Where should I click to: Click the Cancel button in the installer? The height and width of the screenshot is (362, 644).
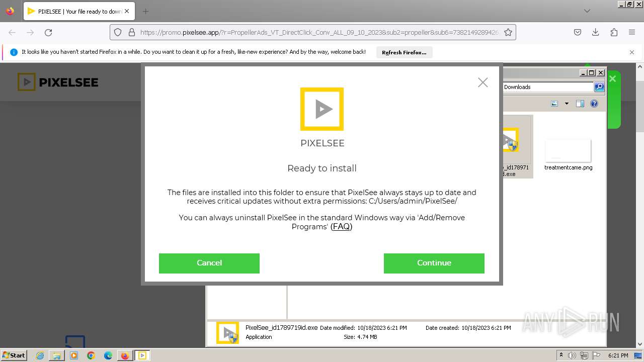pyautogui.click(x=209, y=263)
